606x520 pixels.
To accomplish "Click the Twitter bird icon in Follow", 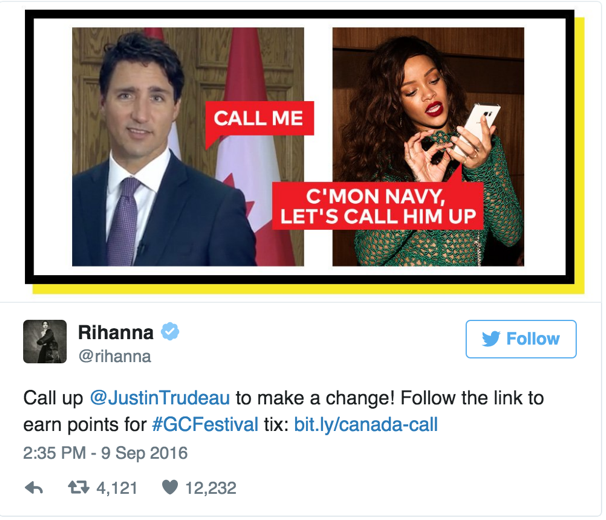I will 491,339.
